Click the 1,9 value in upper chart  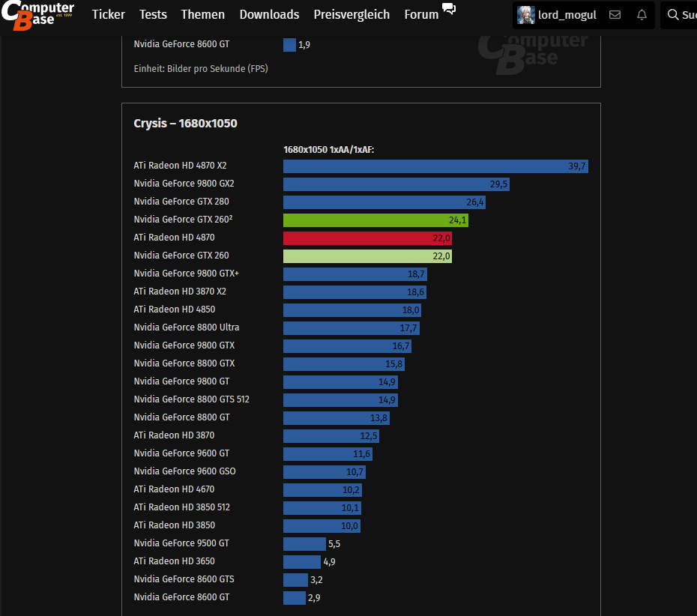[x=304, y=45]
